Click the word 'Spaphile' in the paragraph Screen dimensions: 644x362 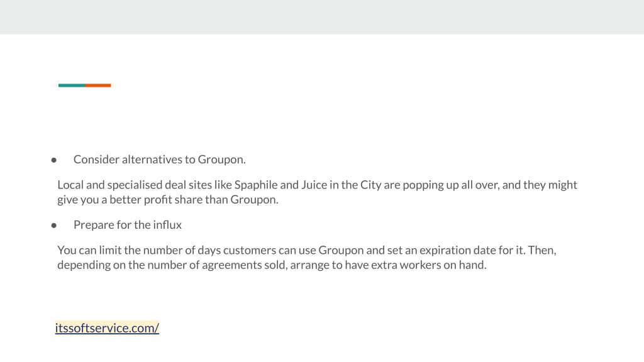pos(256,185)
